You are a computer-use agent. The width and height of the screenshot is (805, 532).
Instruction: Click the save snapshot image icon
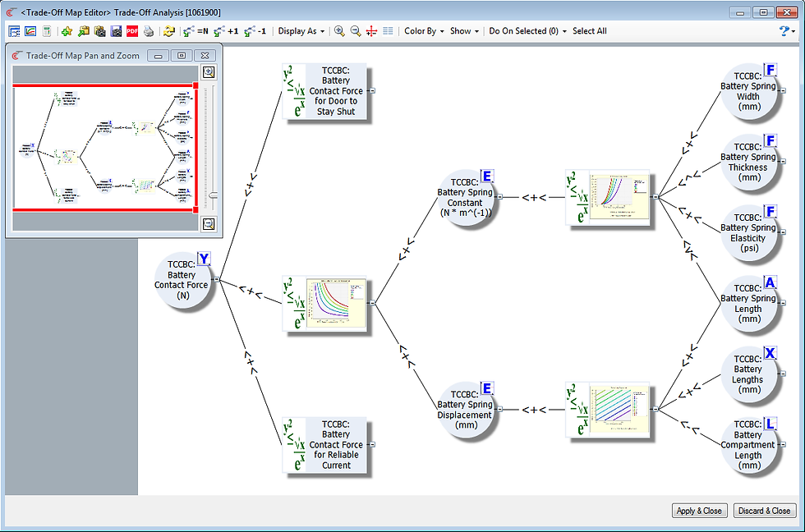tap(116, 31)
